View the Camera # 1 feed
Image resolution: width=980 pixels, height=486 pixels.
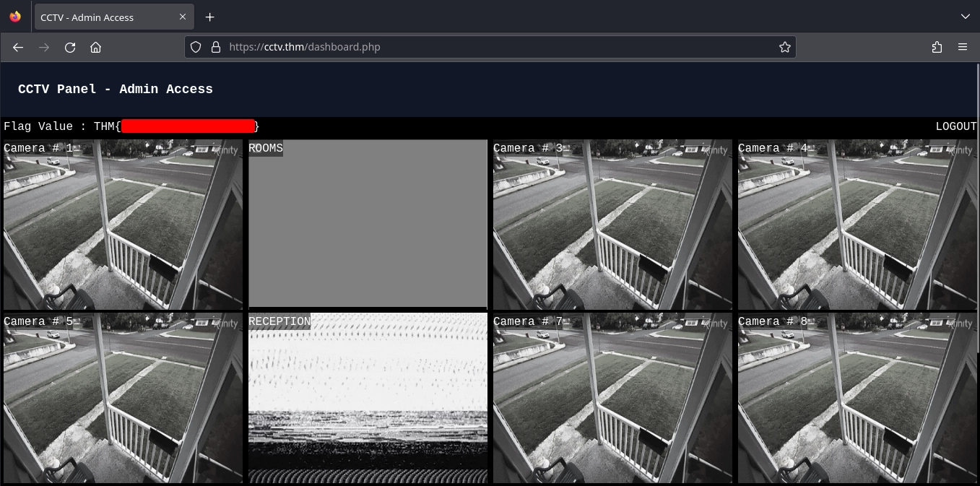tap(123, 224)
